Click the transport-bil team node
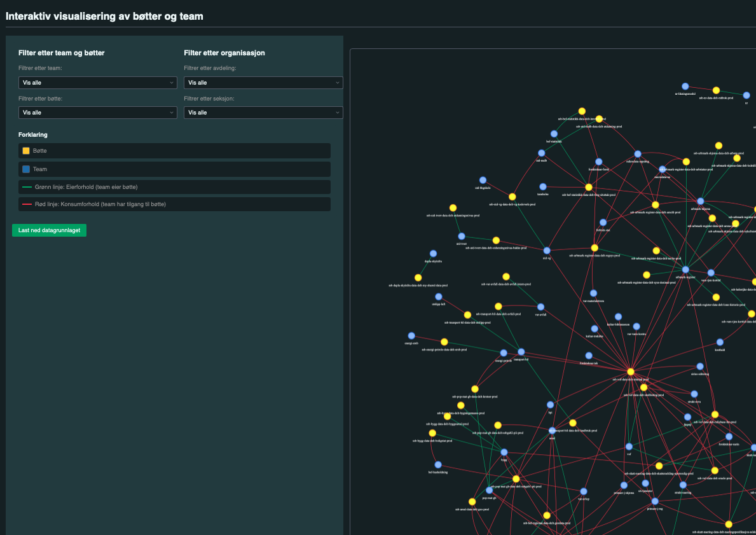Screen dimensions: 756x535 pos(521,352)
